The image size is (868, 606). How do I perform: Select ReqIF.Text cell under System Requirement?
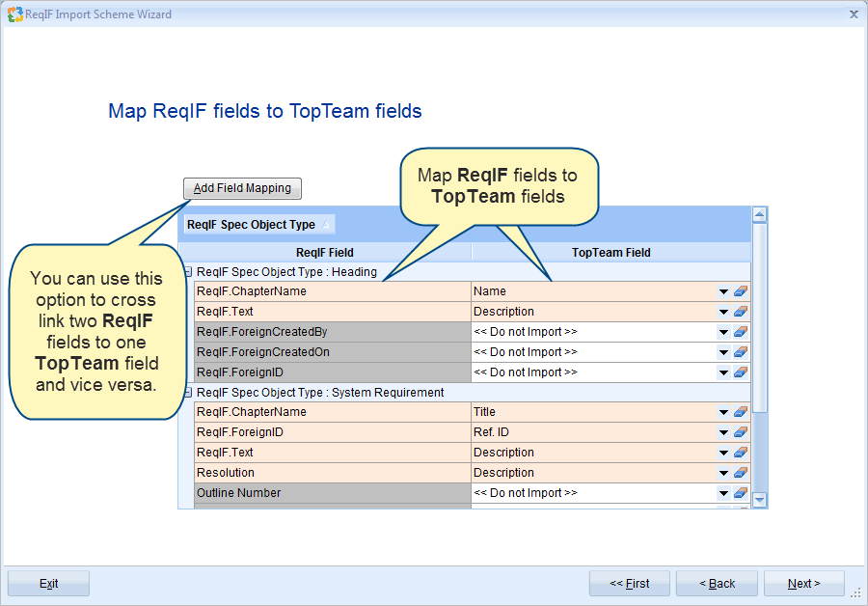(333, 453)
